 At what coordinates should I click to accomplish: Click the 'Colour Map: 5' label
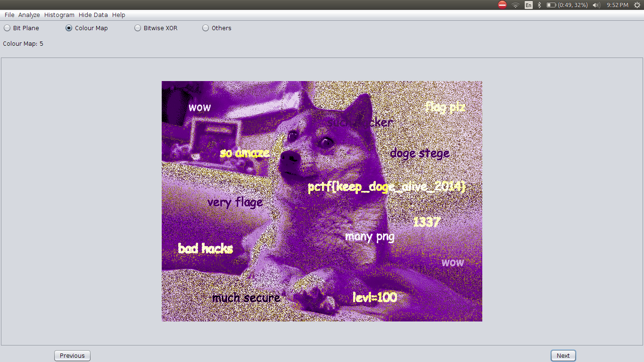click(x=23, y=44)
